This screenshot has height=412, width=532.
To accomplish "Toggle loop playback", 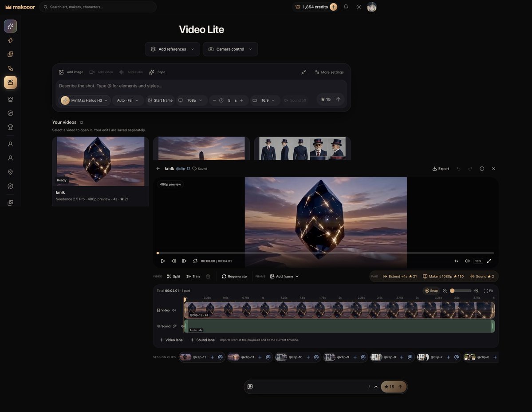I will tap(195, 261).
